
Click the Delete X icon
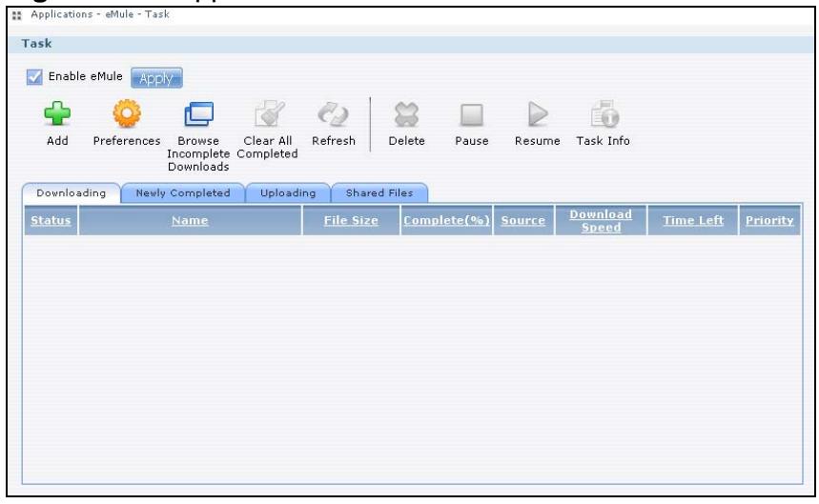click(x=406, y=114)
